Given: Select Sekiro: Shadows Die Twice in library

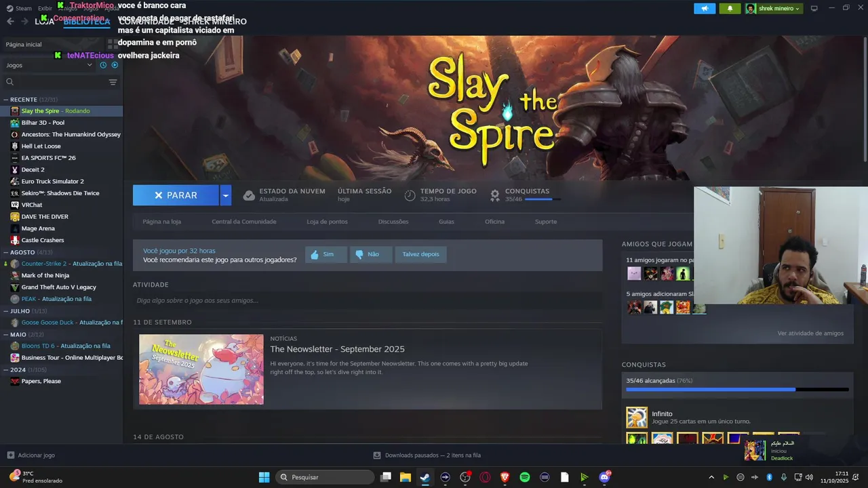Looking at the screenshot, I should (x=60, y=193).
